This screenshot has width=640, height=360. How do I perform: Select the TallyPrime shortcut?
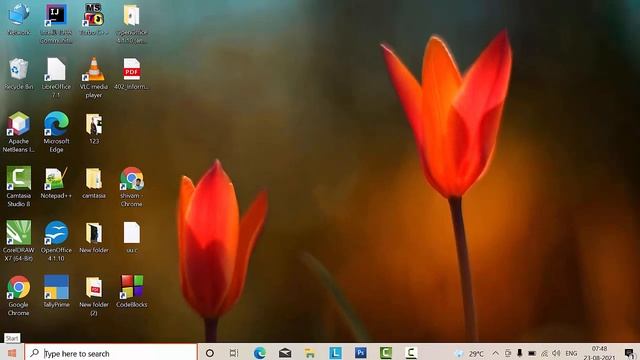click(x=56, y=291)
